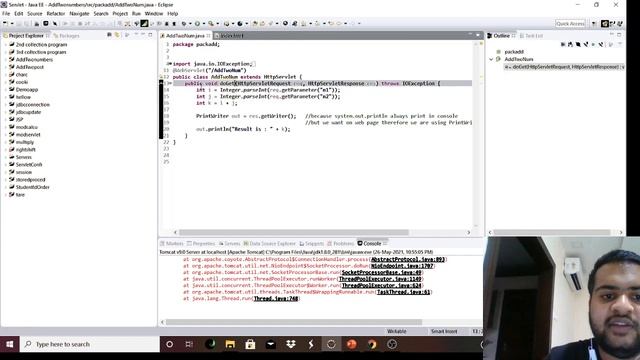Open the Problems view tab
Screen dimensions: 640x360
pyautogui.click(x=341, y=243)
